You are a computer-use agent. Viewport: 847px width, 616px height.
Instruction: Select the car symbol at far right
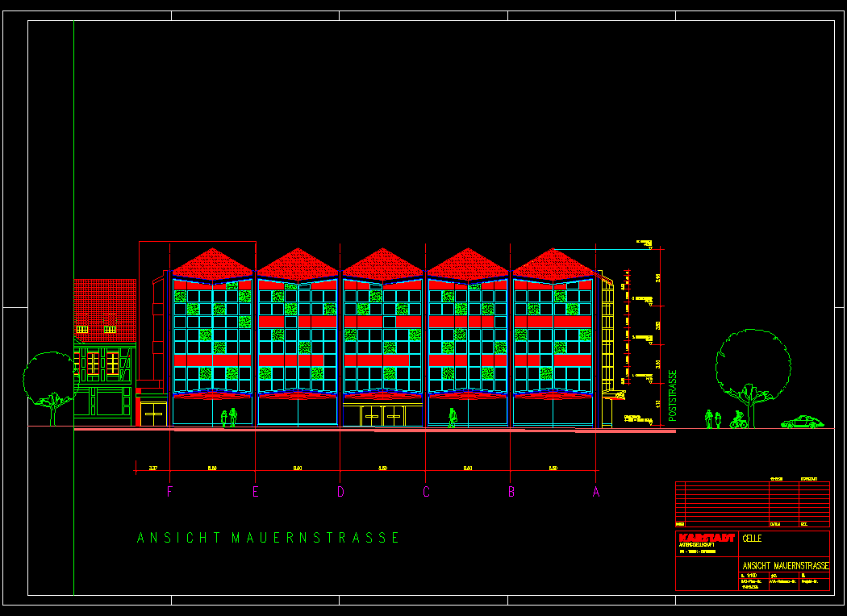801,422
